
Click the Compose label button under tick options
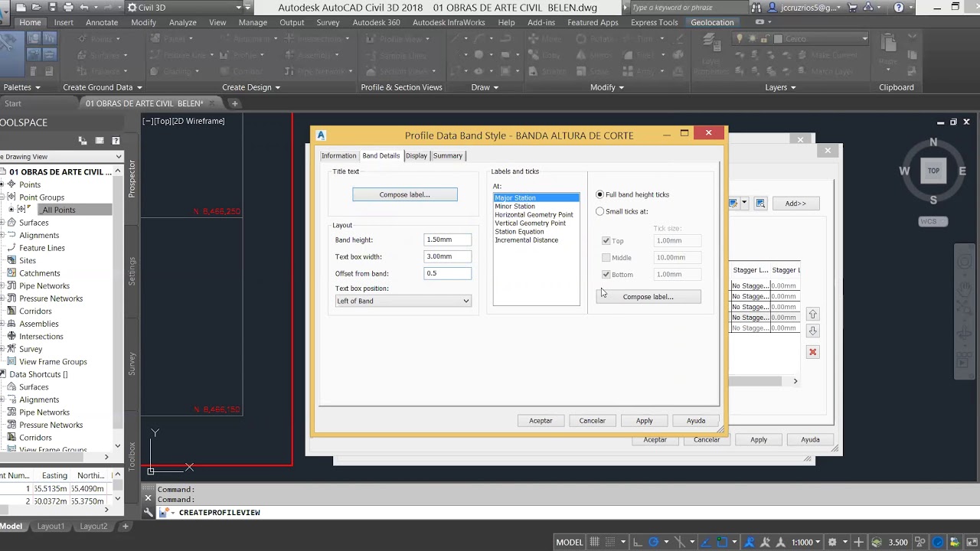648,296
